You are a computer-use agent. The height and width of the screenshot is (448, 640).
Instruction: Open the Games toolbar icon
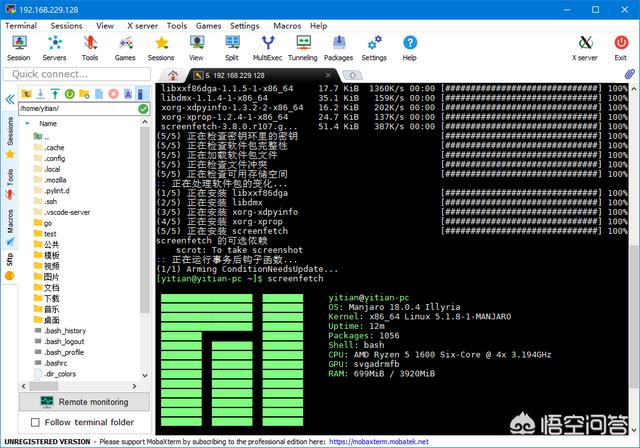tap(125, 48)
